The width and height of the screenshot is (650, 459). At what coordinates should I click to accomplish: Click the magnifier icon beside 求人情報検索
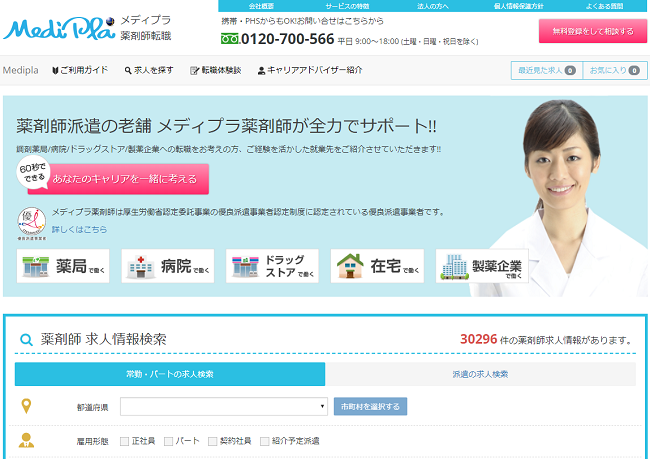coord(26,340)
